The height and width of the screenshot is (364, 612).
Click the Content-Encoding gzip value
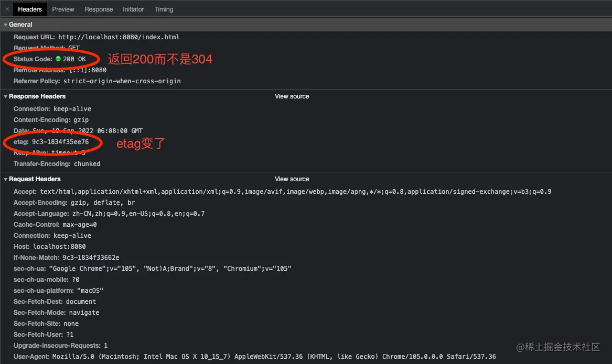pos(81,120)
